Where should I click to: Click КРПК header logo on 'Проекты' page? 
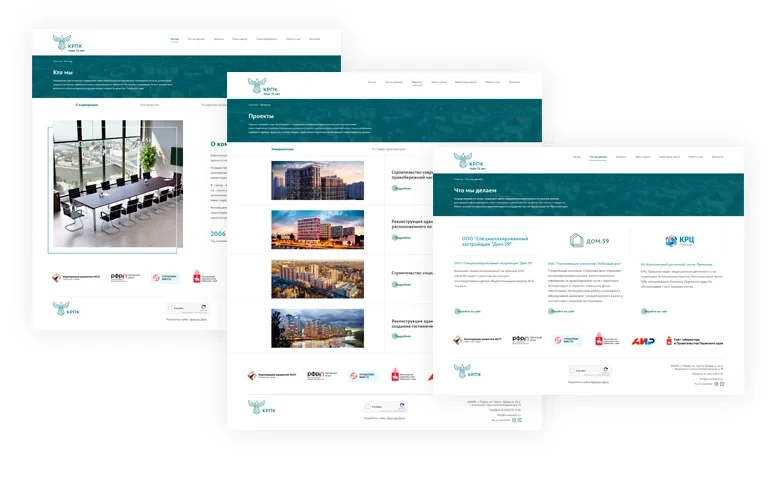click(x=264, y=86)
